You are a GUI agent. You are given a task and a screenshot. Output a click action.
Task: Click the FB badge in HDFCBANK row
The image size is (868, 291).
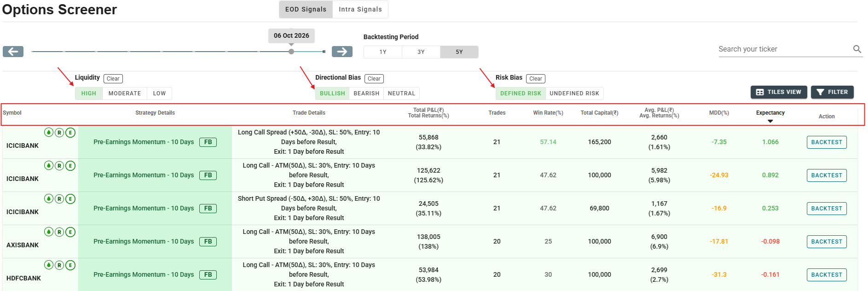pos(208,275)
